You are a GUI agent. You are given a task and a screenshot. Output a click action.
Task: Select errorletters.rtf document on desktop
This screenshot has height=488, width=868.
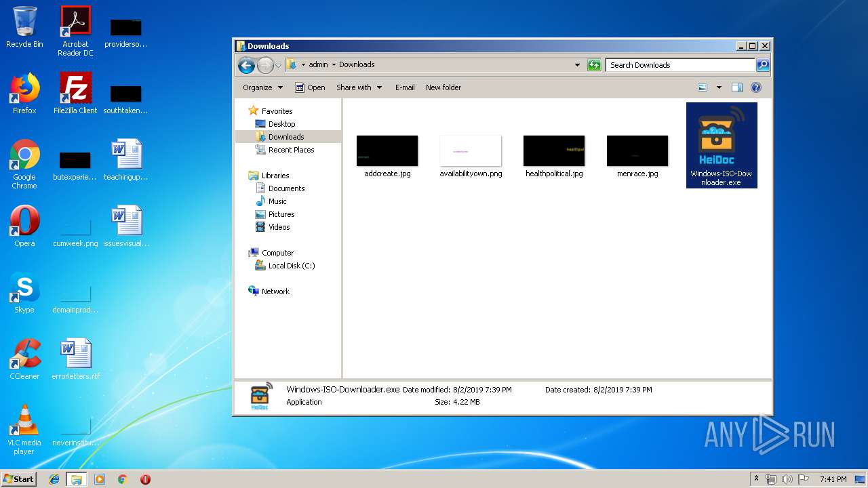[75, 359]
